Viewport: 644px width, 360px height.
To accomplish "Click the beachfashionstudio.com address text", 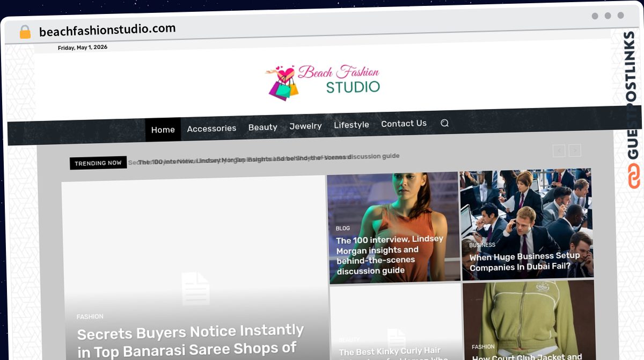I will (107, 30).
